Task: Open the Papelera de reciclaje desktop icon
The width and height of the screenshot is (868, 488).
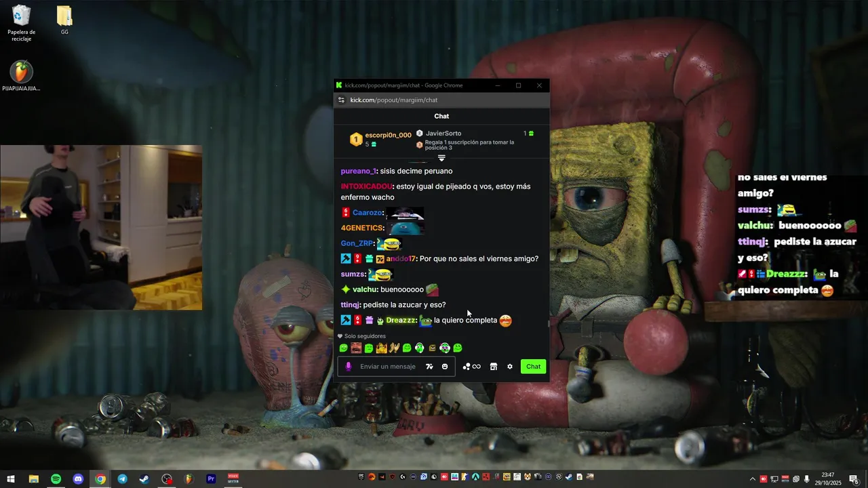Action: coord(22,24)
